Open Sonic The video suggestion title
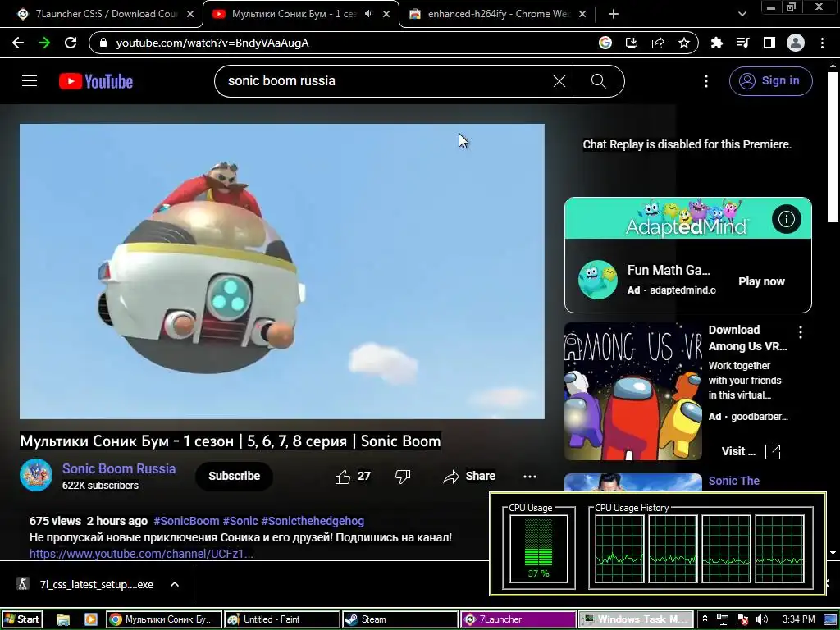 734,481
